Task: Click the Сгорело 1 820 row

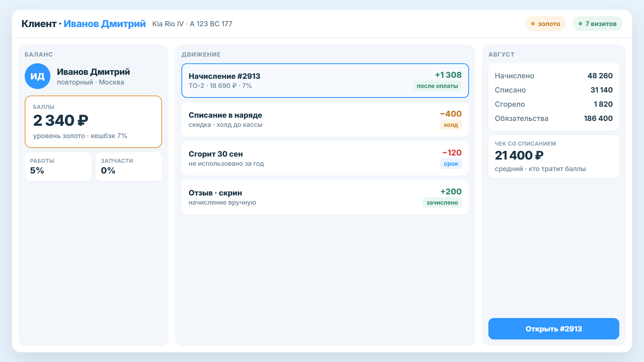Action: pyautogui.click(x=554, y=104)
